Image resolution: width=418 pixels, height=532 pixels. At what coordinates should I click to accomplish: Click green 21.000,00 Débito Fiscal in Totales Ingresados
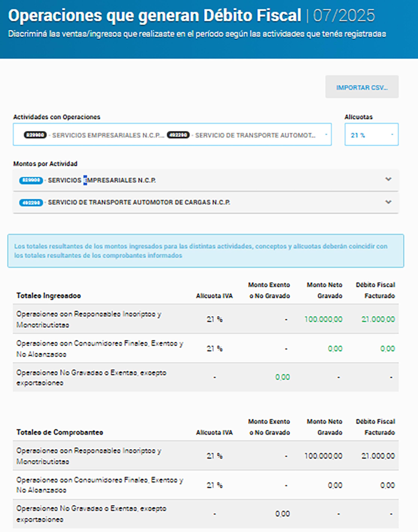pos(378,319)
